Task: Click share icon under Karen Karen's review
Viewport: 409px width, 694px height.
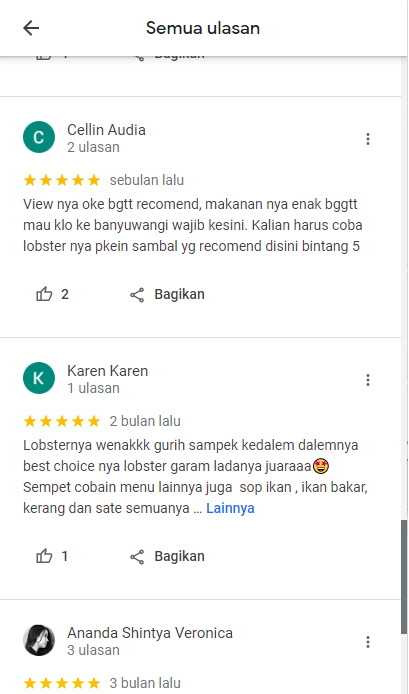Action: 137,557
